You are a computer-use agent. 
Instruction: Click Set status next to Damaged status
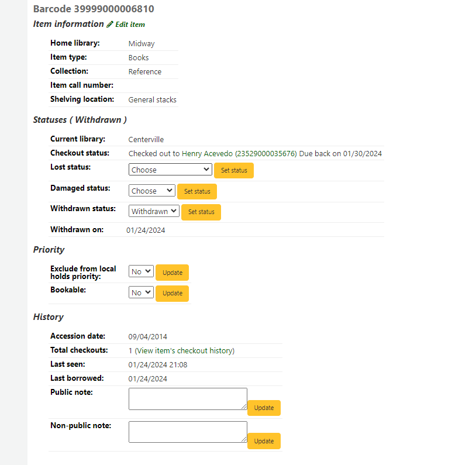coord(197,191)
